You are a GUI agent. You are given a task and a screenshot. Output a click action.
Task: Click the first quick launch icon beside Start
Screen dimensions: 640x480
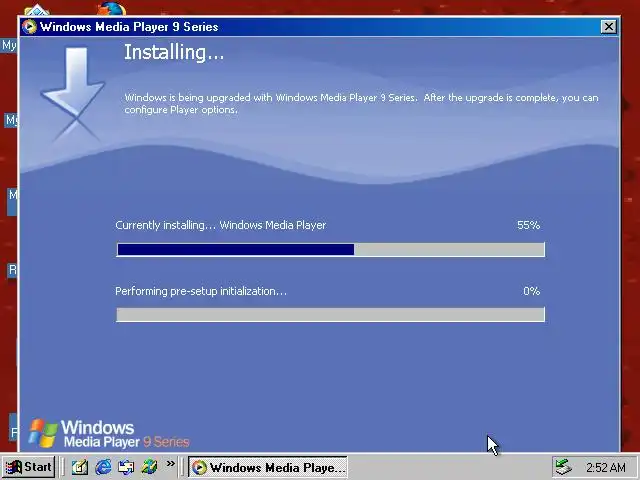pyautogui.click(x=80, y=467)
